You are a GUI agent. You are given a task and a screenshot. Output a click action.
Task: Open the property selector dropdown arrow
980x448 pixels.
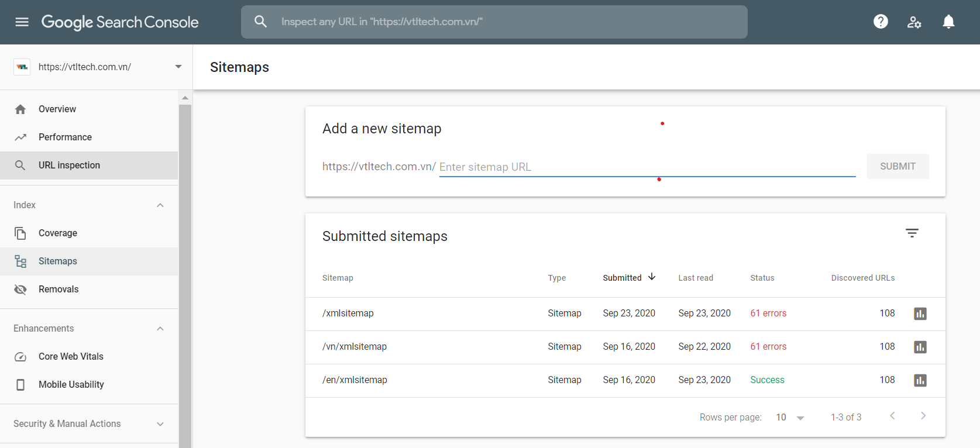tap(178, 67)
